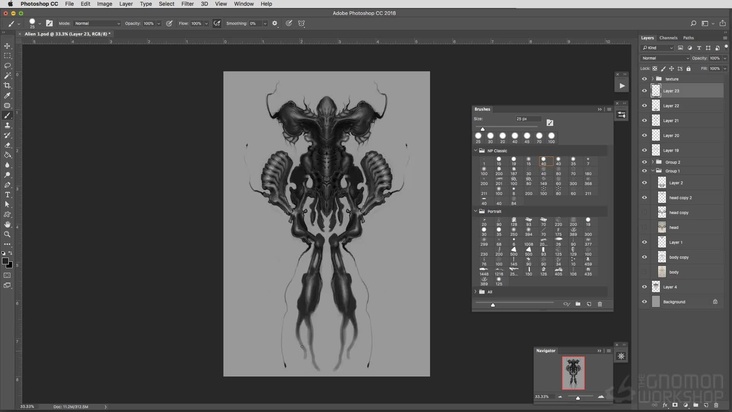732x412 pixels.
Task: Create a new brush in Brushes panel
Action: click(589, 304)
